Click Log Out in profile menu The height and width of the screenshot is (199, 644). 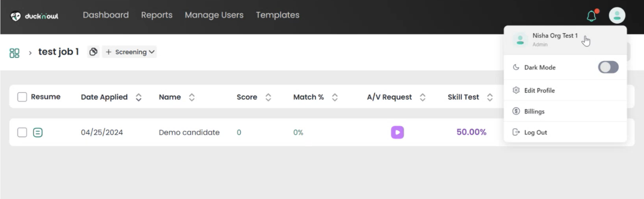tap(535, 132)
